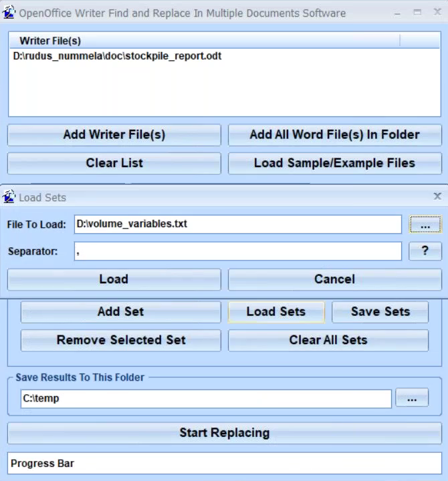Click Remove Selected Set button

point(120,340)
